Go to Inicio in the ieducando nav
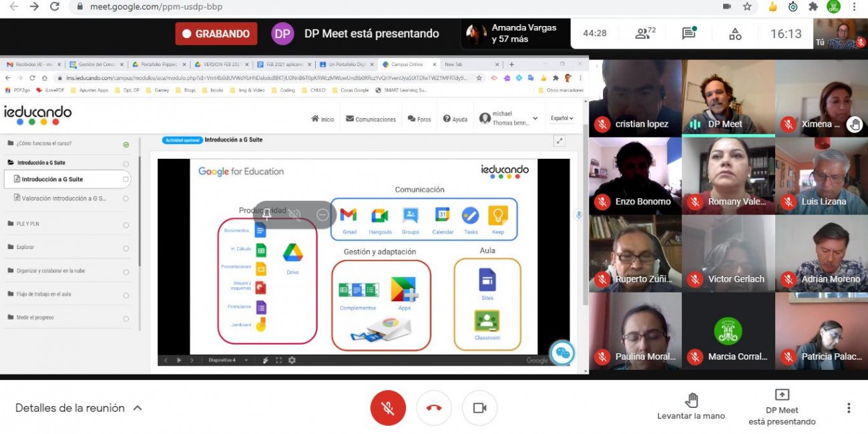Image resolution: width=868 pixels, height=434 pixels. (x=322, y=119)
